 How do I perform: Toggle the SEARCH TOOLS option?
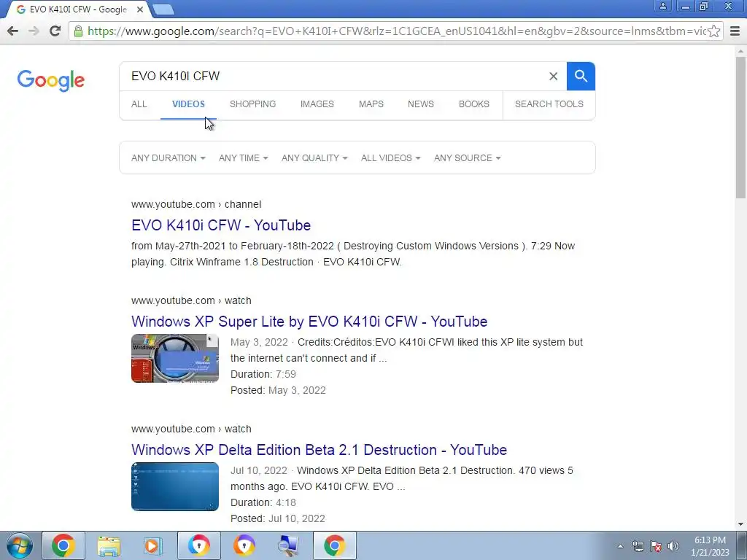tap(549, 104)
